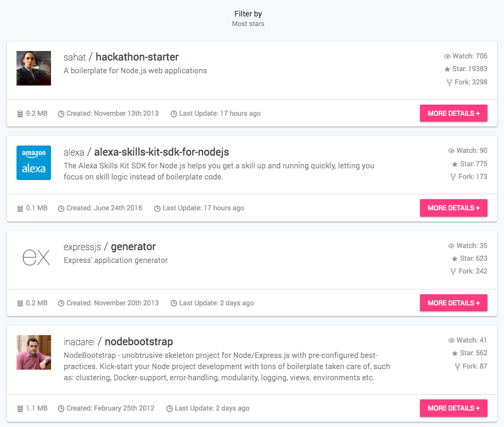
Task: Click the NodeBootstrap skeleton project description text
Action: point(227,366)
